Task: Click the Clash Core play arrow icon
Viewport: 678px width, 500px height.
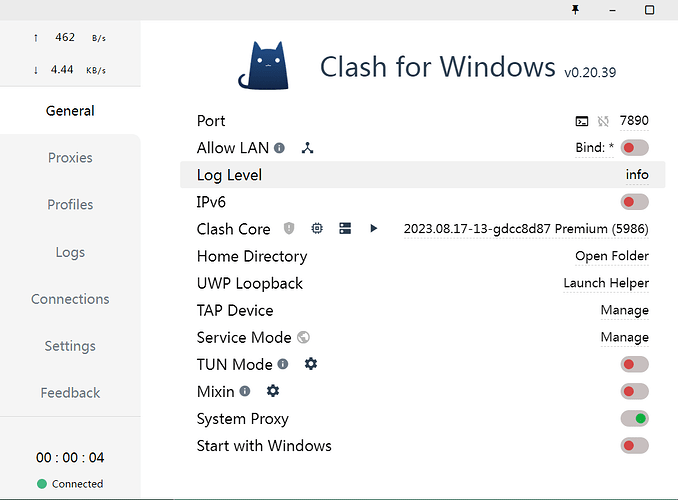Action: 374,228
